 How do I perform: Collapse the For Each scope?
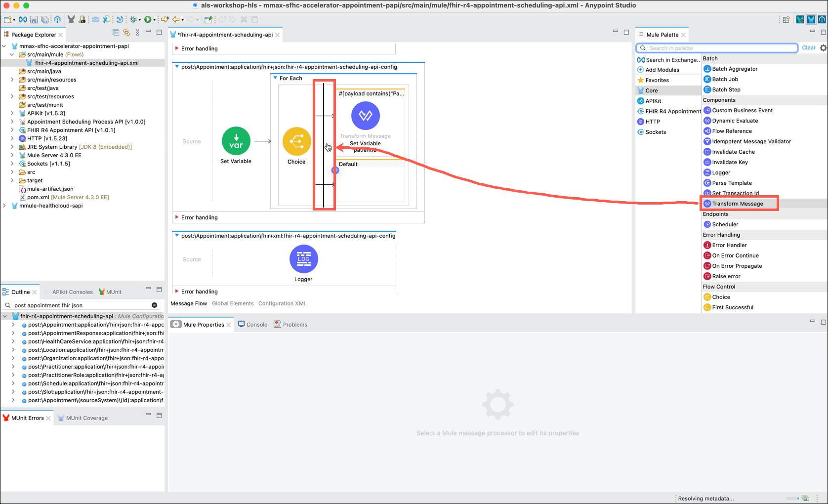pyautogui.click(x=275, y=78)
